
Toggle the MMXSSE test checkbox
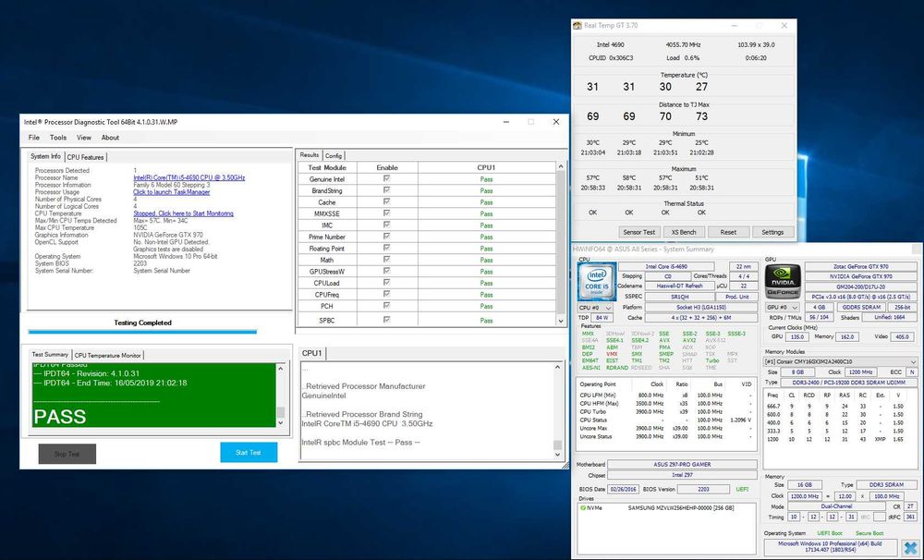(386, 213)
